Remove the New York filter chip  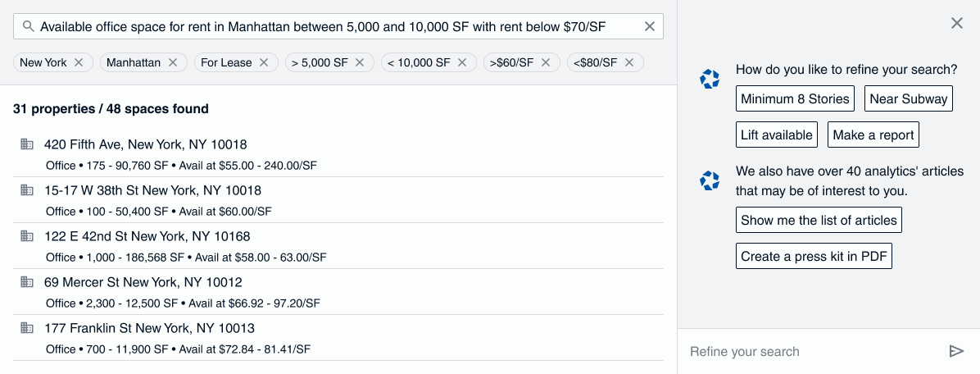[x=79, y=62]
